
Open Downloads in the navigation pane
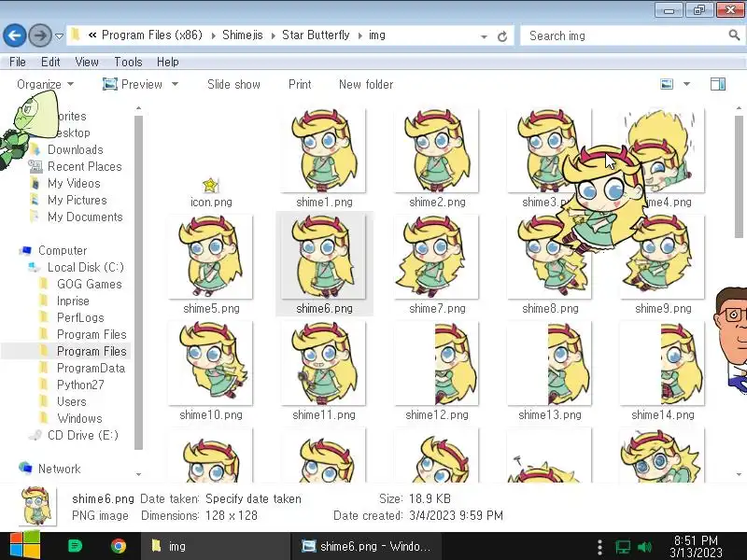76,149
